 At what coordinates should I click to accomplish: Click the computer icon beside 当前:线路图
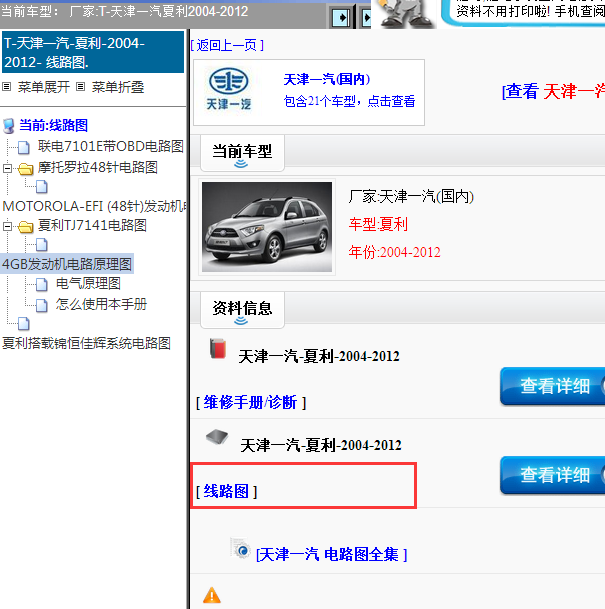(x=8, y=126)
